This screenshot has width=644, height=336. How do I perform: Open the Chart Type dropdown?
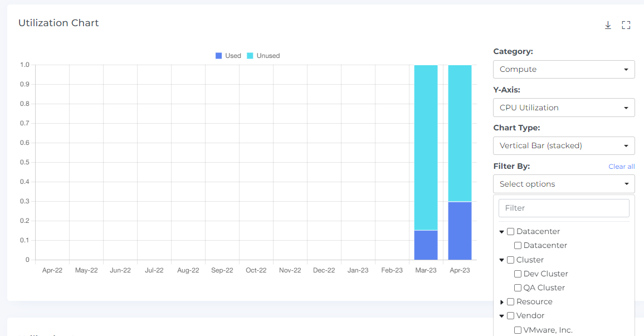click(x=563, y=145)
